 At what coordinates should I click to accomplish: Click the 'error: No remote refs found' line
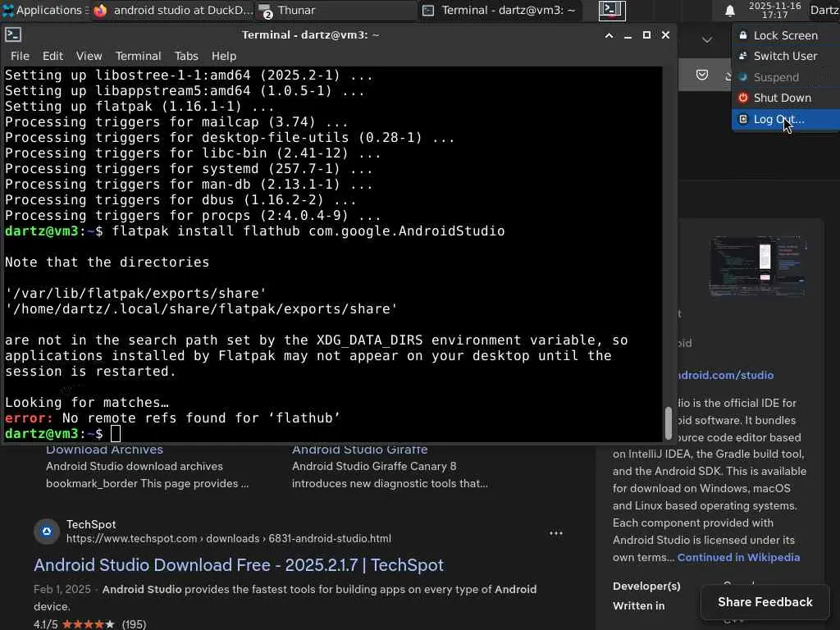(172, 418)
